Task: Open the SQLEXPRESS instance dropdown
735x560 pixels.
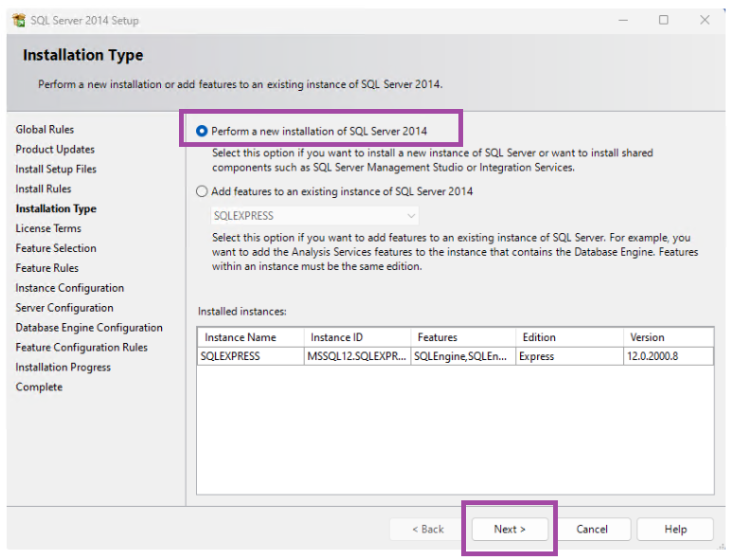Action: pyautogui.click(x=314, y=216)
